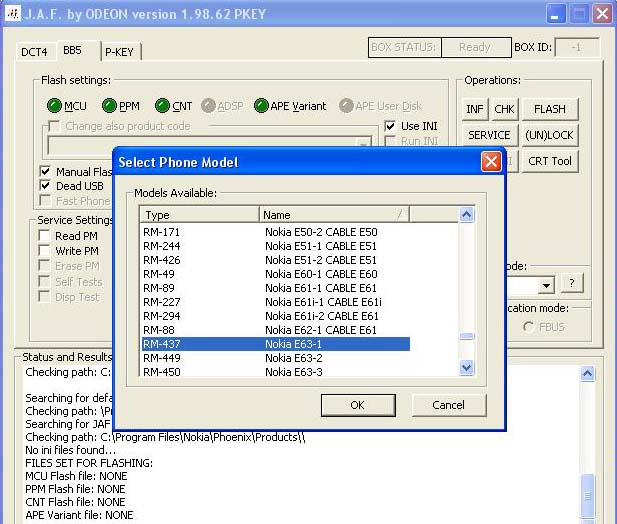617x524 pixels.
Task: Select RM-88 Nokia E62-1 row
Action: [275, 330]
